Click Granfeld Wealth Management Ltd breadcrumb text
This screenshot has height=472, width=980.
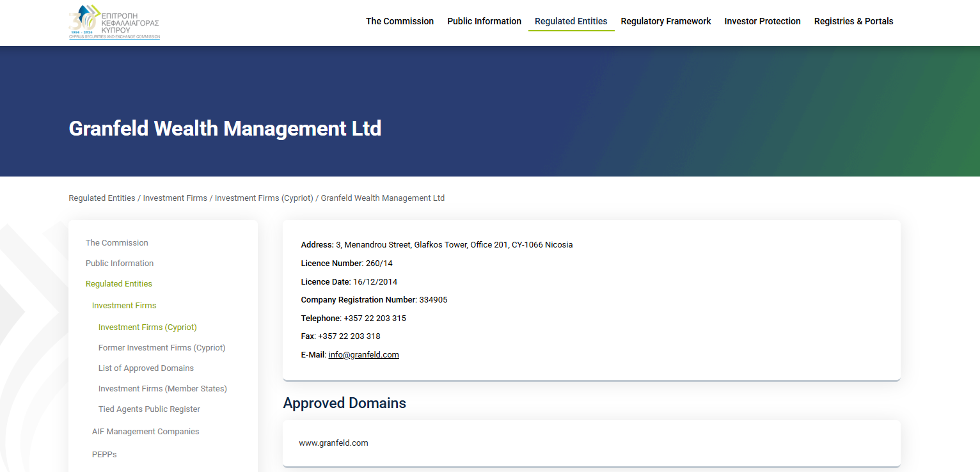[x=383, y=198]
